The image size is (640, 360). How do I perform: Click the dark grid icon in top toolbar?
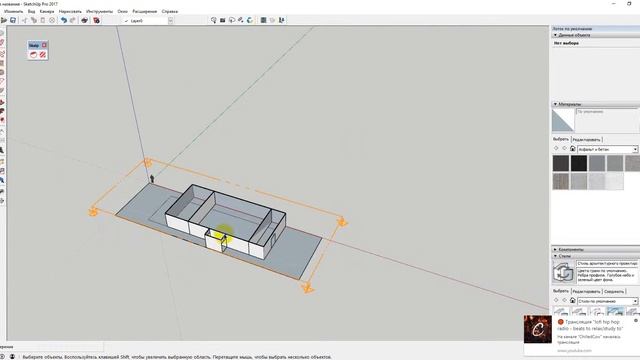tap(264, 20)
